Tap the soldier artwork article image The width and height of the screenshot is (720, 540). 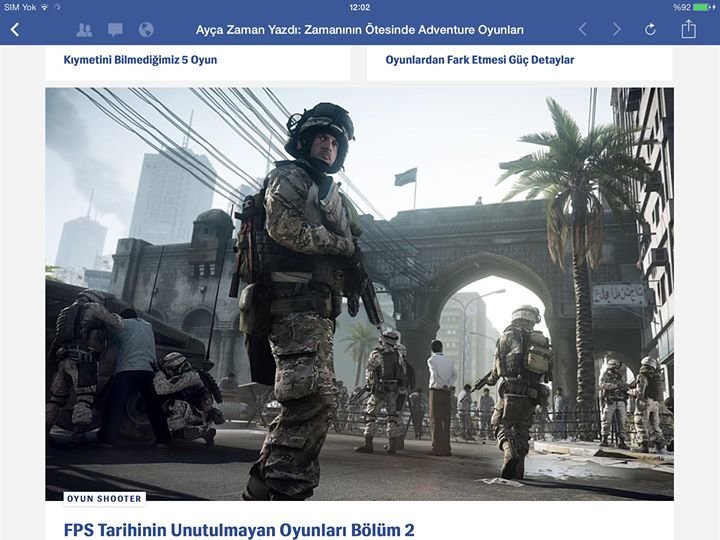pyautogui.click(x=300, y=300)
